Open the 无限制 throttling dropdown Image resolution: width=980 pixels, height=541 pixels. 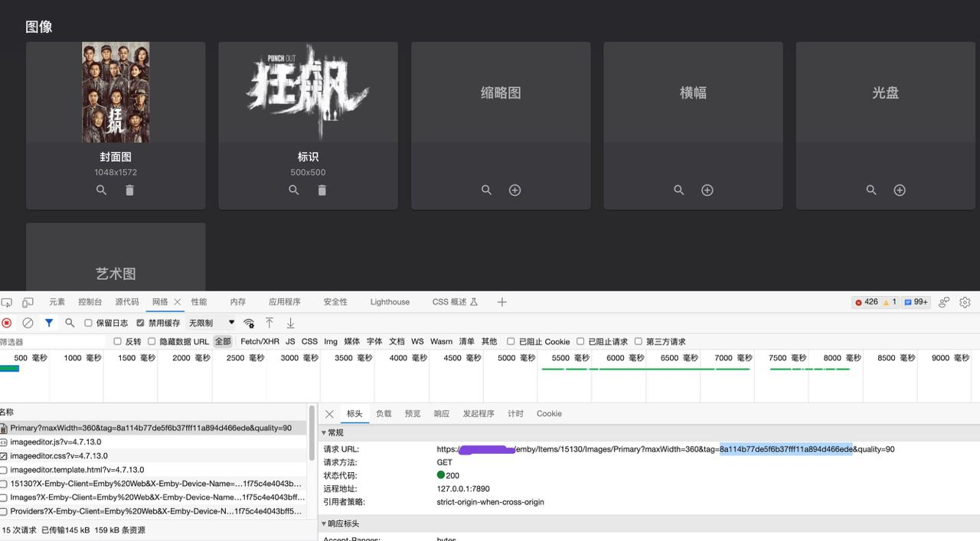pos(212,323)
